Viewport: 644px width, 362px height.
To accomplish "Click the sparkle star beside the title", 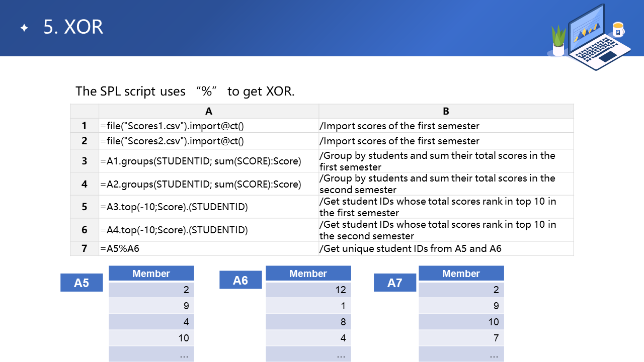I will coord(24,28).
